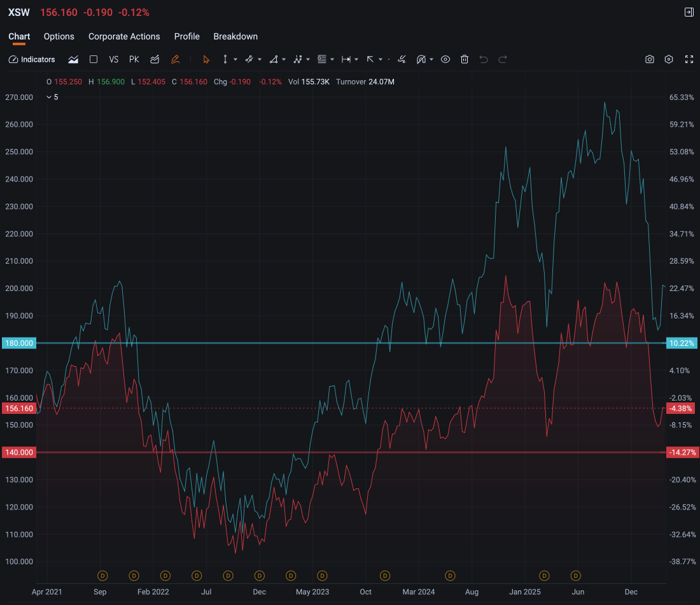Image resolution: width=700 pixels, height=605 pixels.
Task: Enter fullscreen chart mode
Action: click(x=689, y=59)
